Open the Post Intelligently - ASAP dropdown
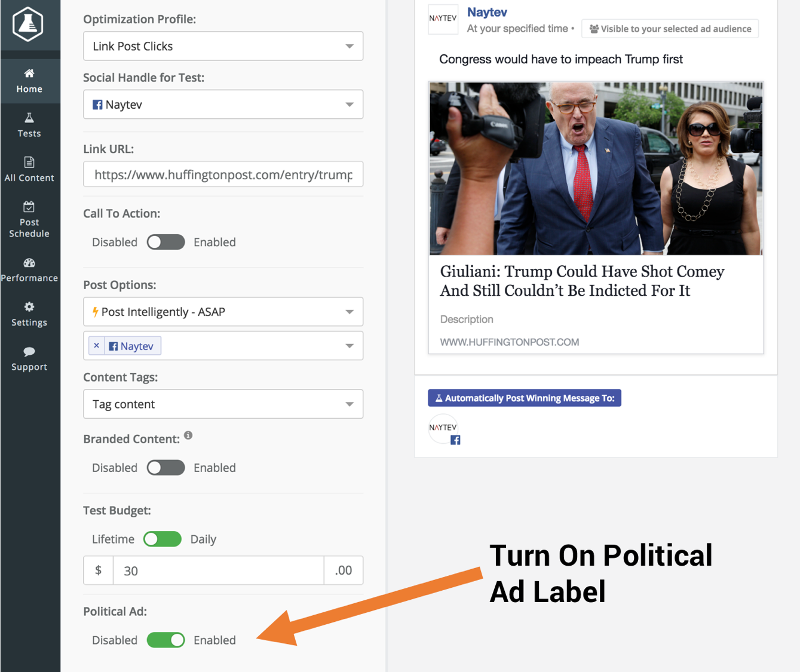The width and height of the screenshot is (800, 672). (223, 312)
